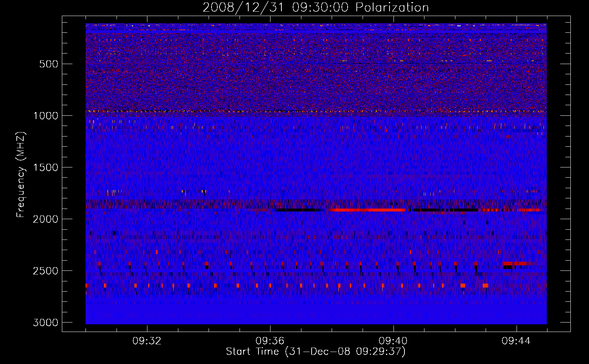
Task: Click the 09:32 time tick label
Action: (x=147, y=341)
